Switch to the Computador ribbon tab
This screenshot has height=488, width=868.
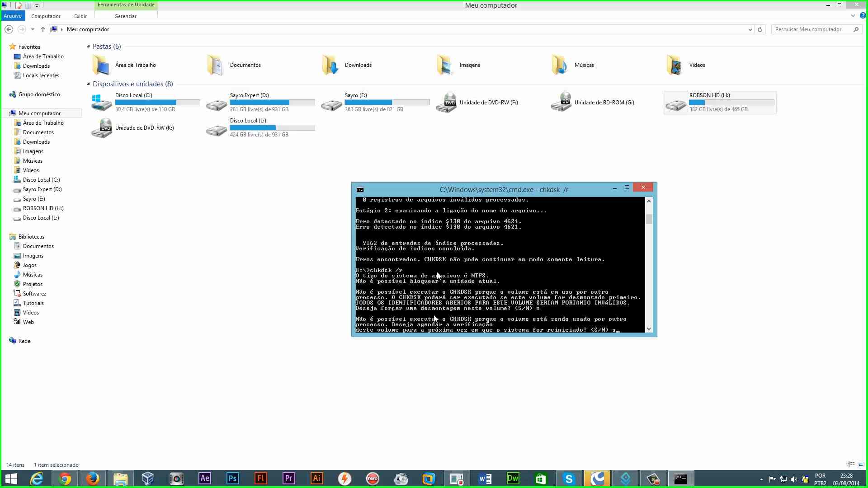tap(46, 16)
